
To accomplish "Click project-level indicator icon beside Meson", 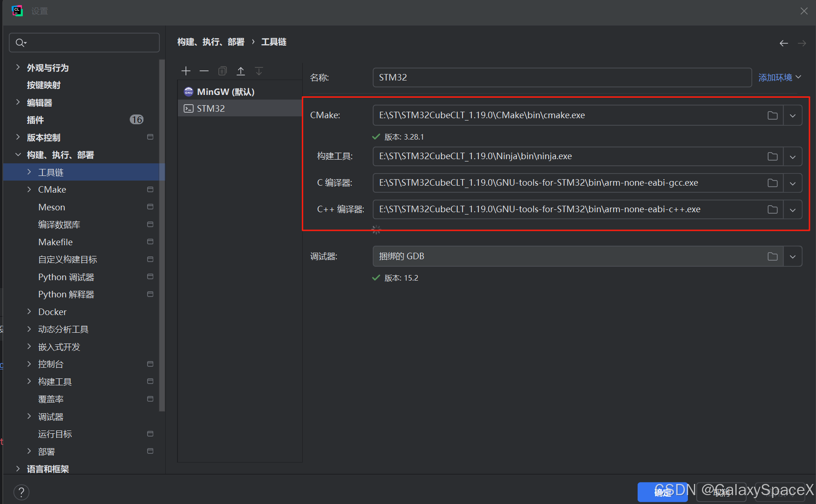I will pyautogui.click(x=150, y=207).
